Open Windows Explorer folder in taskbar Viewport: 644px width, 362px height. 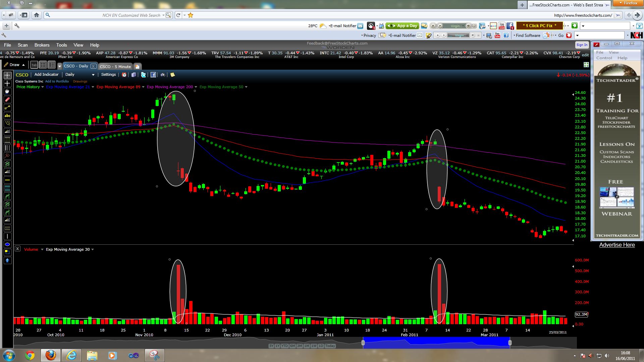tap(92, 355)
